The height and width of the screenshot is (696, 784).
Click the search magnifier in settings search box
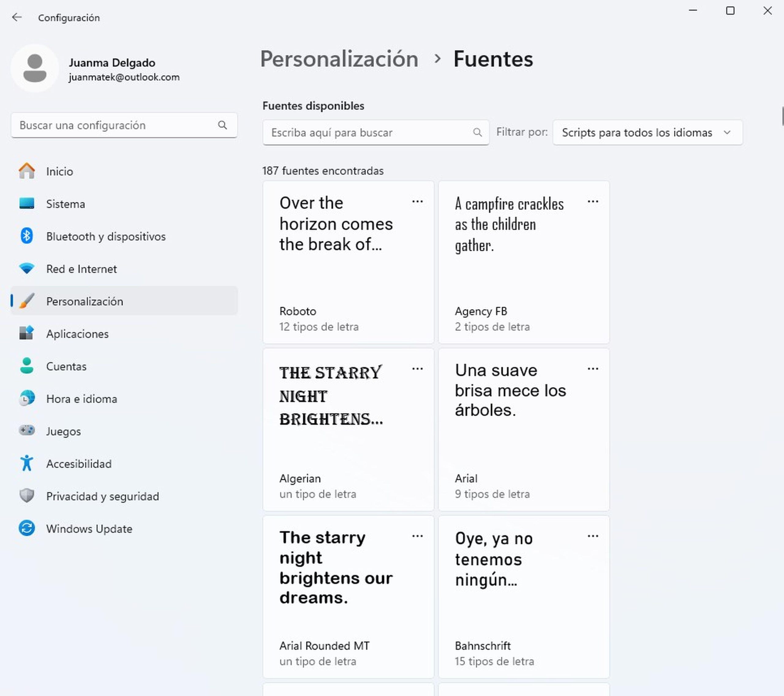pyautogui.click(x=222, y=125)
